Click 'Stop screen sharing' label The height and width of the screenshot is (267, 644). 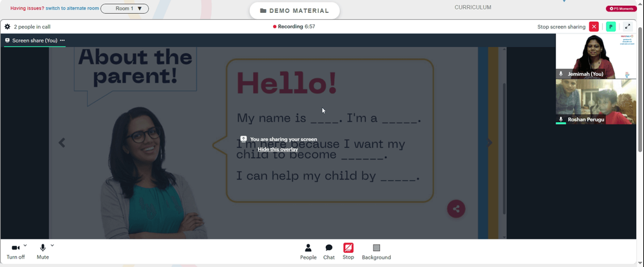[x=562, y=26]
